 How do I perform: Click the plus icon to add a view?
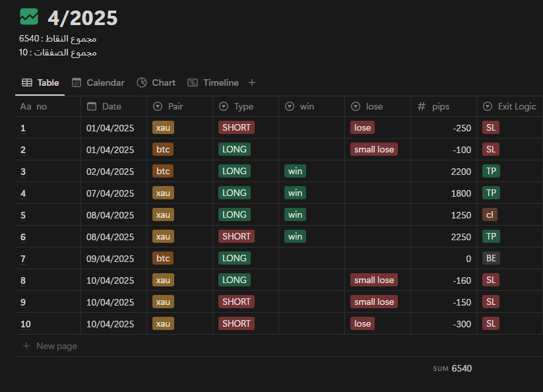(x=252, y=82)
